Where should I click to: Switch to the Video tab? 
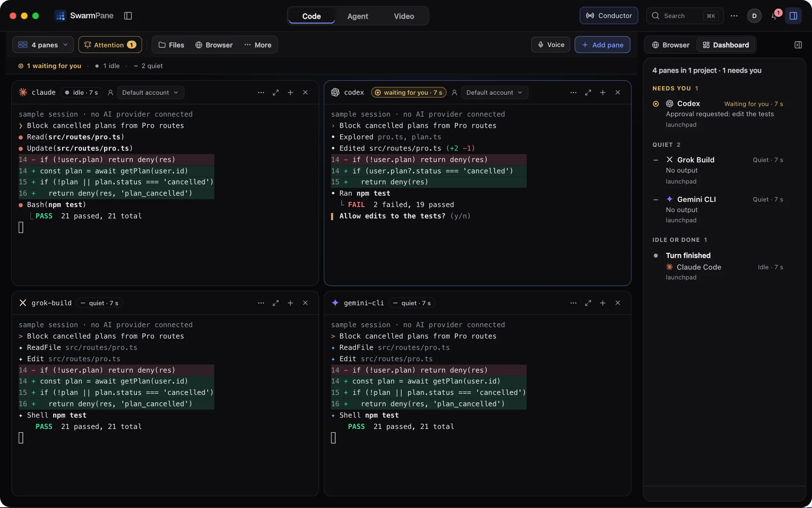(x=404, y=16)
